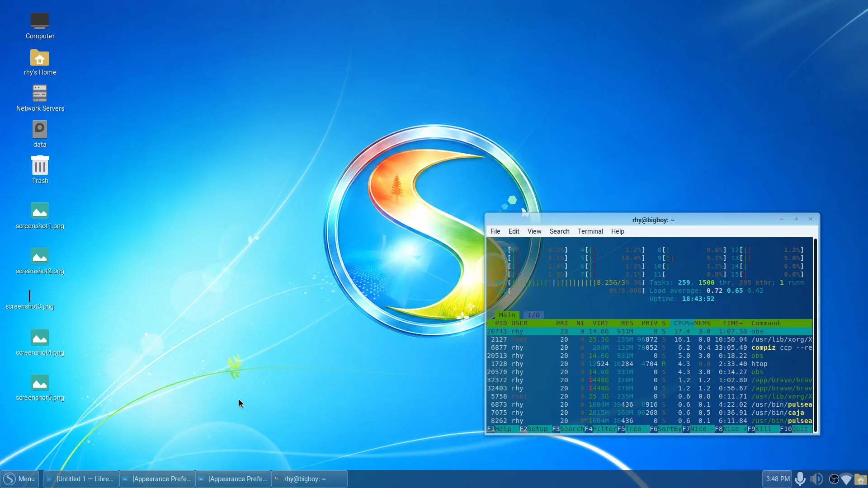
Task: Select the compiz process row PID 6877
Action: point(649,347)
